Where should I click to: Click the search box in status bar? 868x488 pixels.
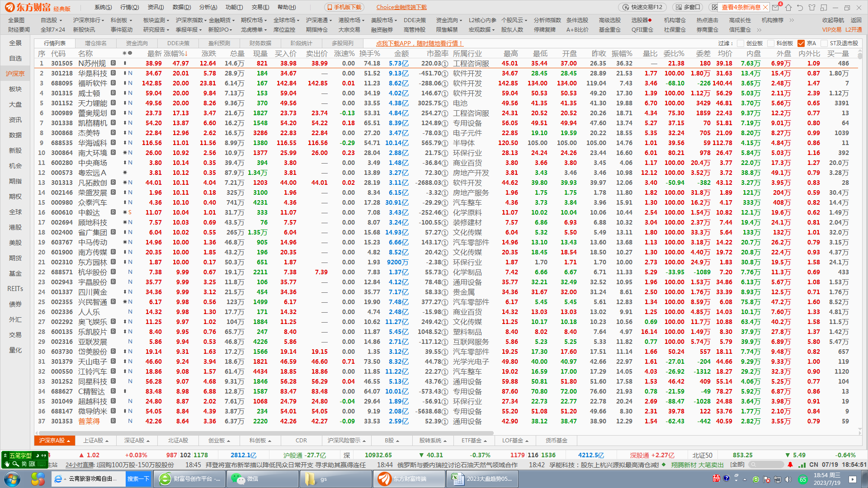[766, 465]
